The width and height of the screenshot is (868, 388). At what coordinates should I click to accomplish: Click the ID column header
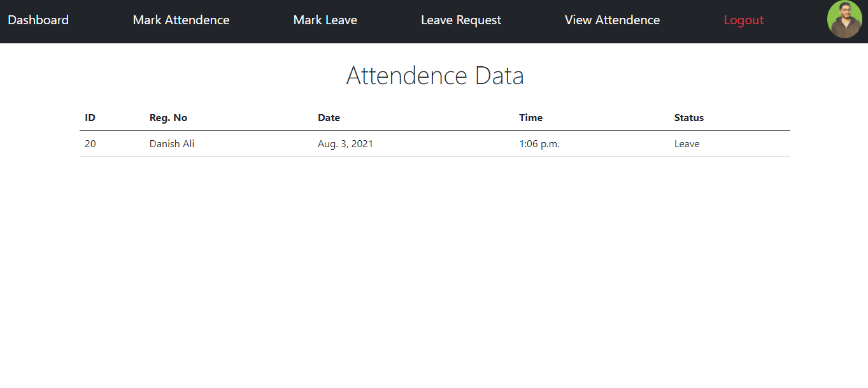[x=90, y=117]
